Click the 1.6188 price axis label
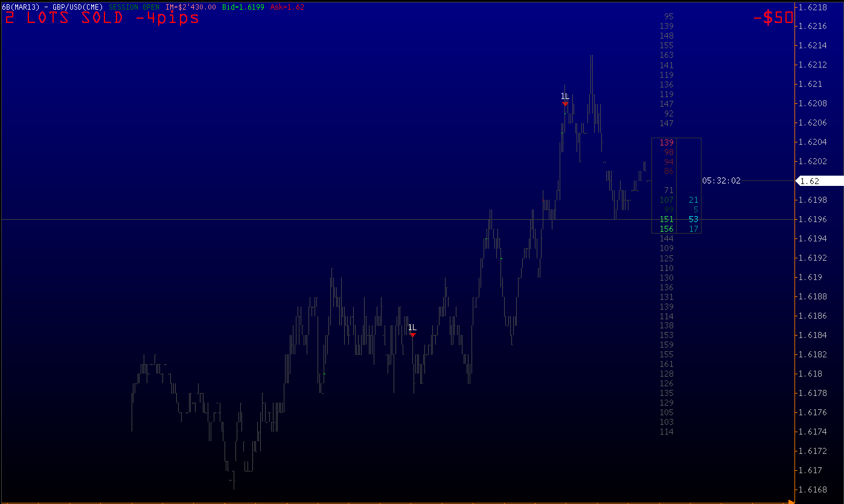 (812, 297)
